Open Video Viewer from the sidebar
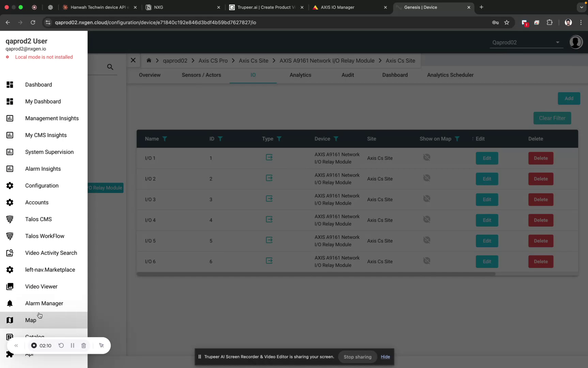 (41, 286)
